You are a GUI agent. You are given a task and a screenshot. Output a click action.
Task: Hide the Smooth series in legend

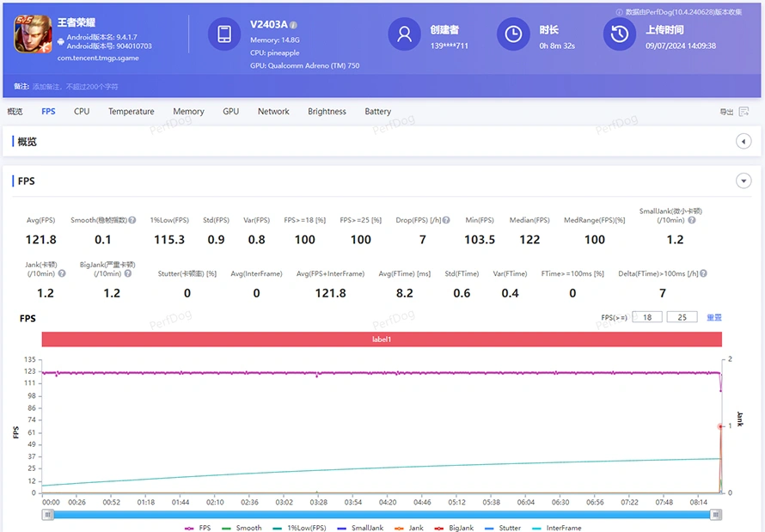coord(242,528)
